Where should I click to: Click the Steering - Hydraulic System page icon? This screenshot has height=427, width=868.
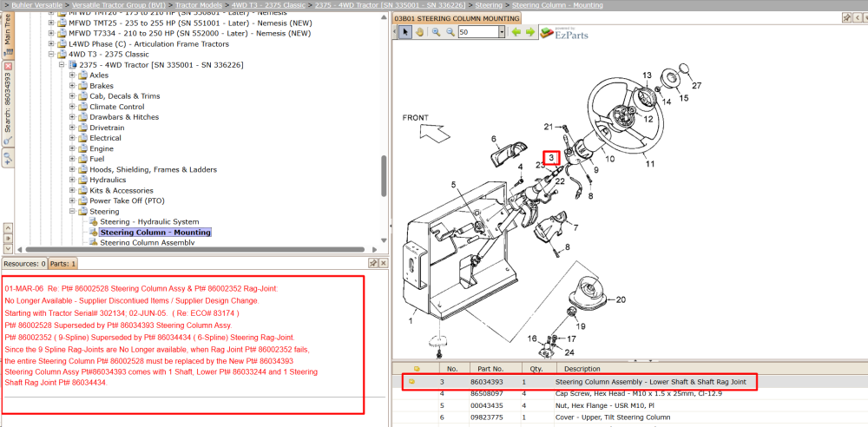[x=94, y=221]
